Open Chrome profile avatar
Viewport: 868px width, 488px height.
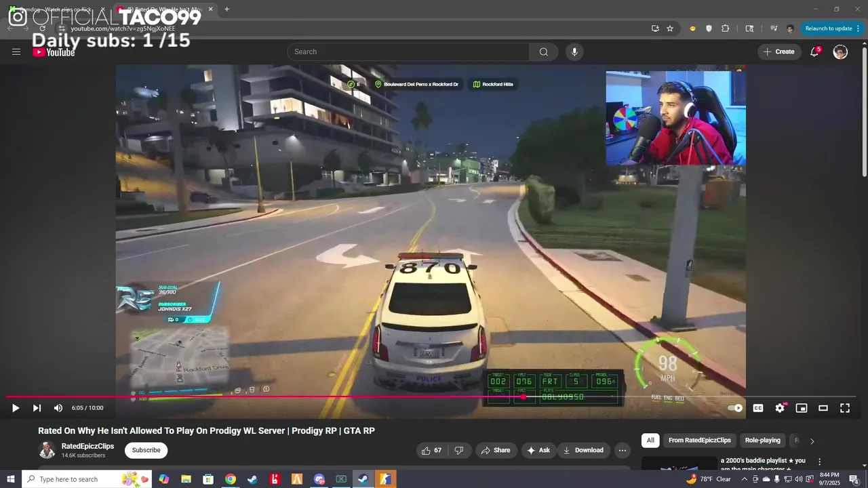790,28
